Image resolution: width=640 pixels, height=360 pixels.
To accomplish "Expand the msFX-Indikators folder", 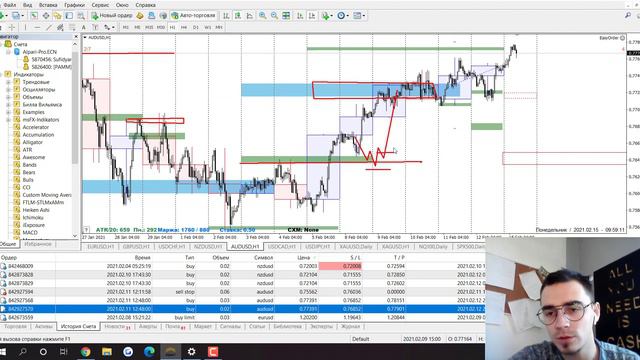I will pos(8,120).
